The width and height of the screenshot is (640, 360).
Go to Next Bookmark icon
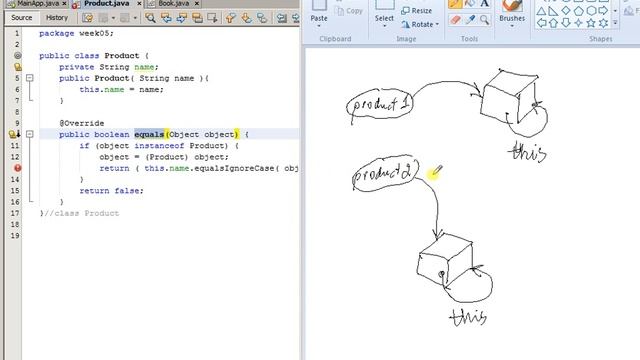[247, 18]
